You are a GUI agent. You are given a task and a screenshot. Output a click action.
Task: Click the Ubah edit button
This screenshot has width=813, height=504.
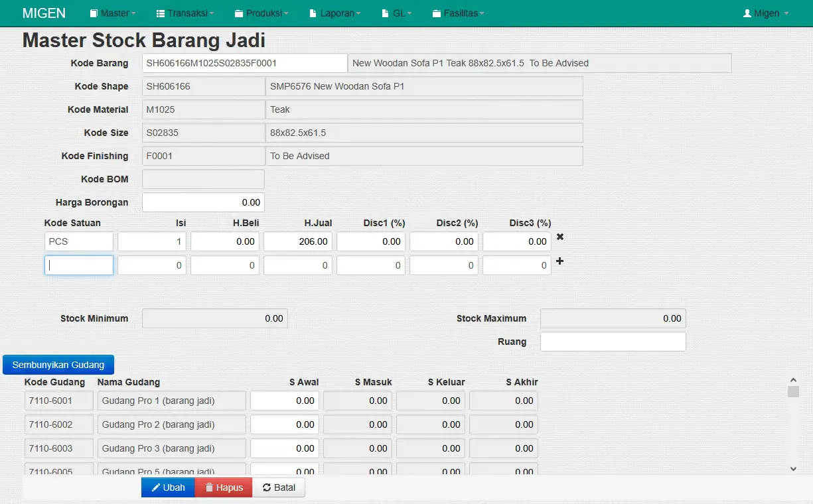168,487
